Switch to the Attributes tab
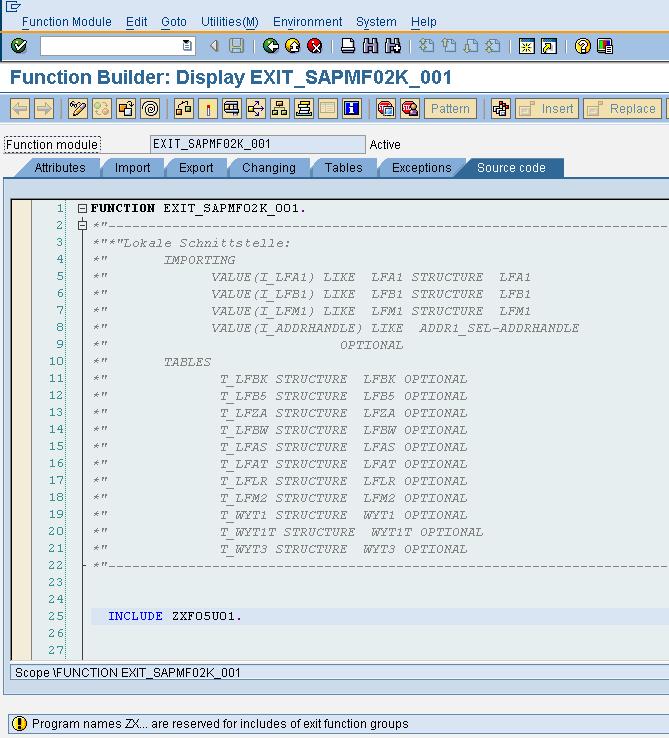 click(60, 168)
